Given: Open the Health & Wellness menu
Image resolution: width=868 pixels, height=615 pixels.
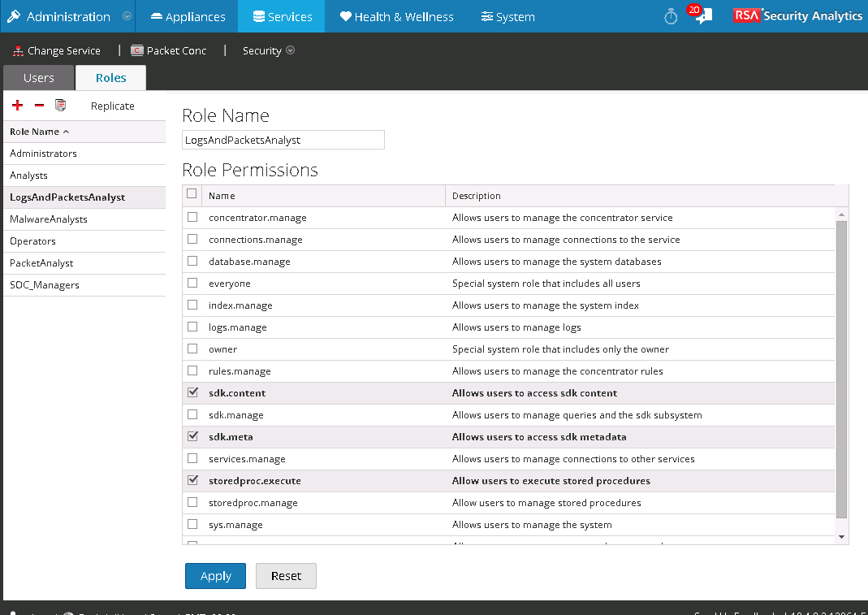Looking at the screenshot, I should click(397, 16).
